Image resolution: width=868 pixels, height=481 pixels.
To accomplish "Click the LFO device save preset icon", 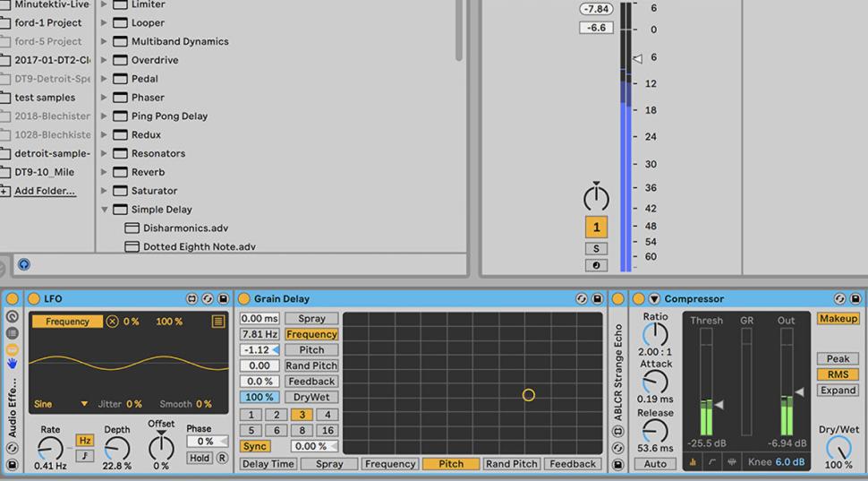I will click(221, 298).
